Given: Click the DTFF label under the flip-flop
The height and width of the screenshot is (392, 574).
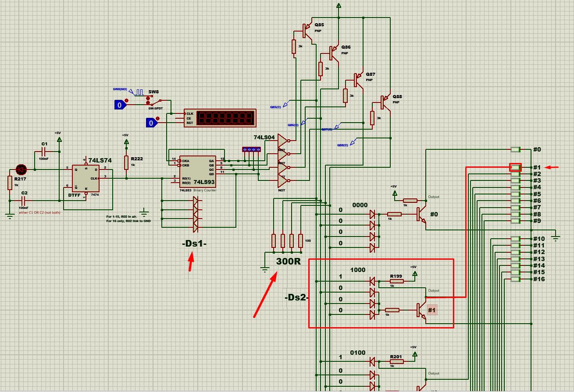Looking at the screenshot, I should pyautogui.click(x=75, y=195).
